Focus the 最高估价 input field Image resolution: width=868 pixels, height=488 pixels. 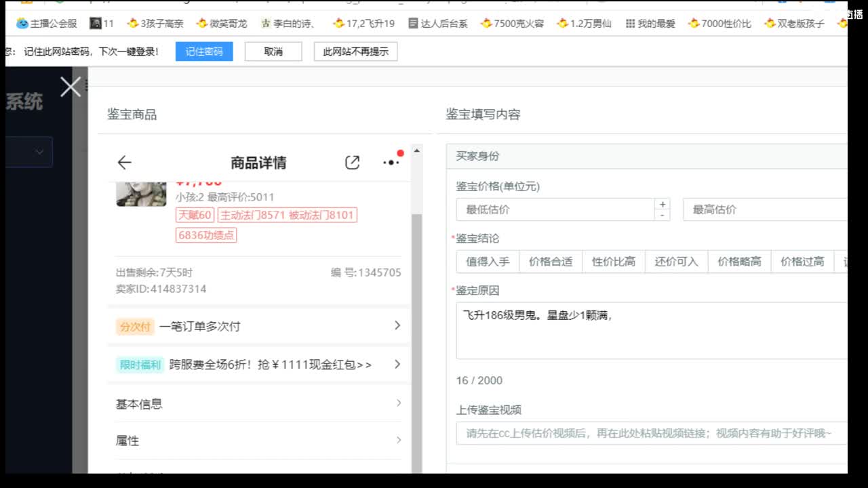point(766,209)
